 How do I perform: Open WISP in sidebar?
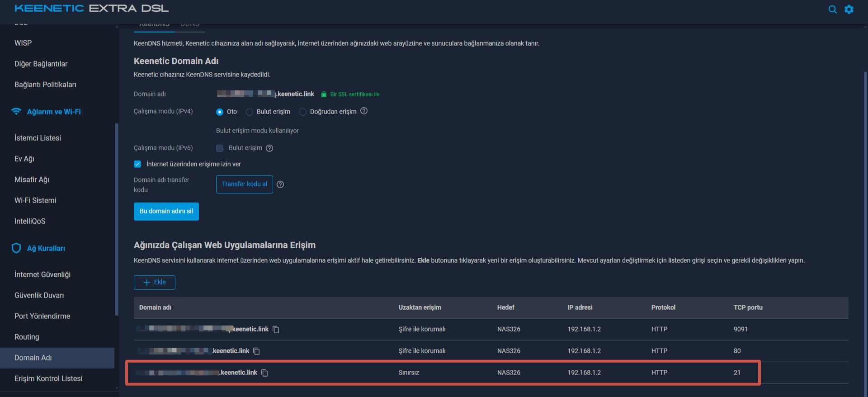coord(23,43)
